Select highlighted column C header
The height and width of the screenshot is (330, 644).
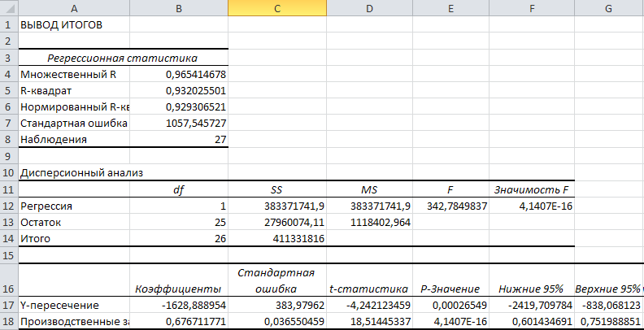[277, 8]
